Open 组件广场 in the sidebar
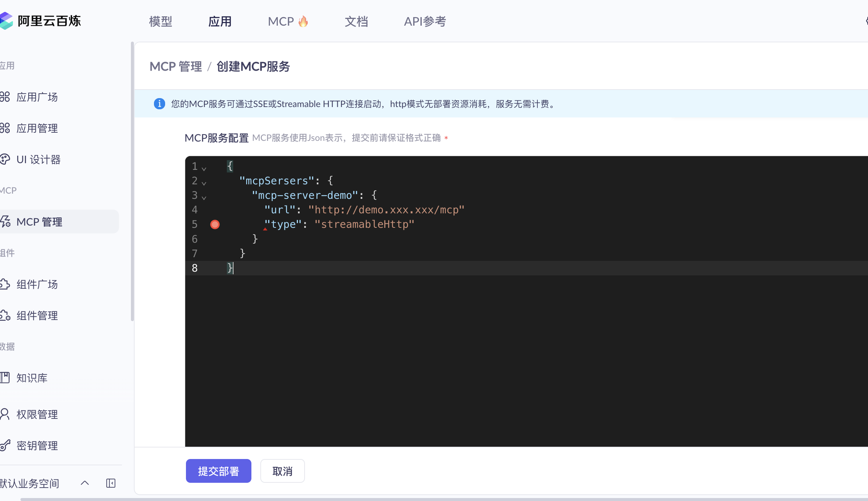Screen dimensions: 868x501 point(37,285)
